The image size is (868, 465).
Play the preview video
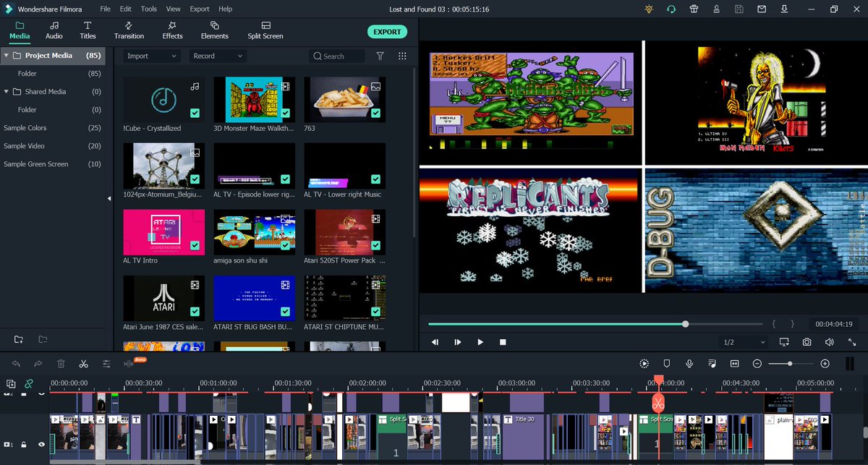coord(480,342)
